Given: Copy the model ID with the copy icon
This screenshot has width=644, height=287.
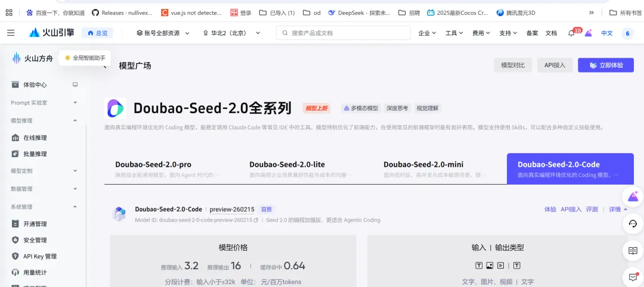Looking at the screenshot, I should [256, 220].
